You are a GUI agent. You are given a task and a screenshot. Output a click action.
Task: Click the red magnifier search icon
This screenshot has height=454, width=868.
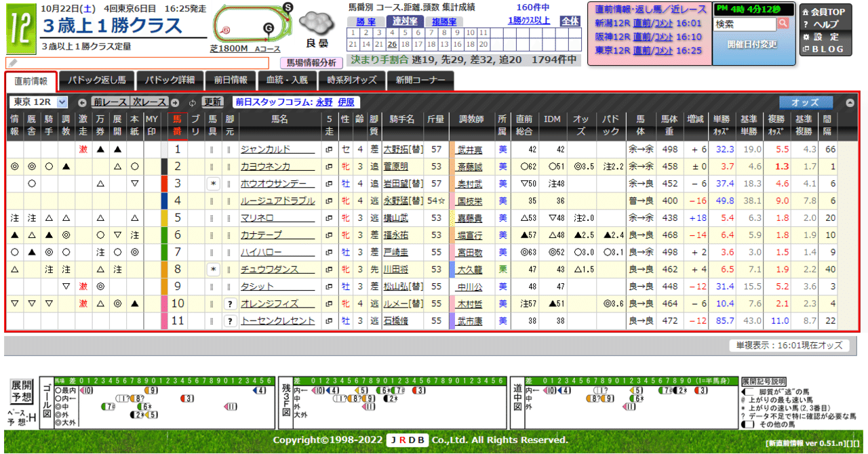pos(783,24)
